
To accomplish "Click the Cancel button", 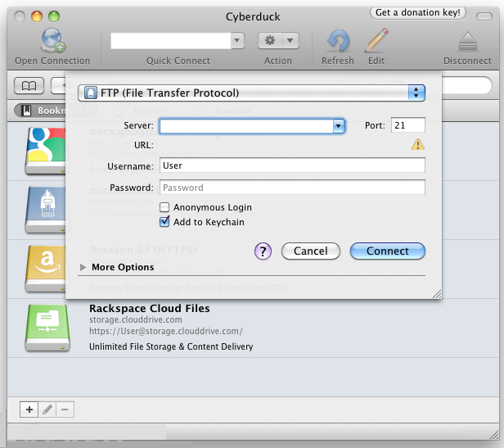I will tap(311, 251).
